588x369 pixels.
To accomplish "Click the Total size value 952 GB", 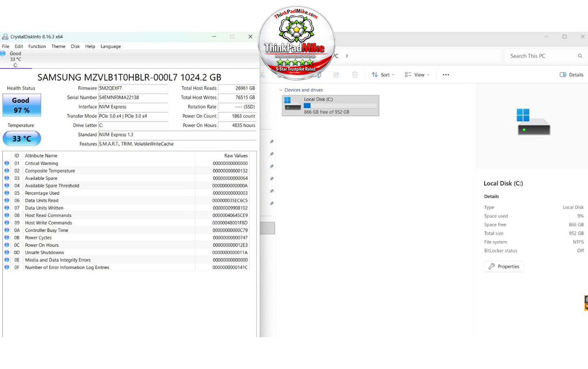I will tap(576, 233).
